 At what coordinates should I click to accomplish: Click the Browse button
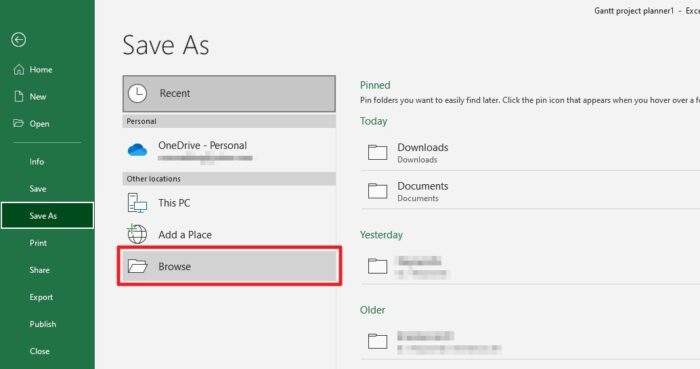tap(229, 266)
